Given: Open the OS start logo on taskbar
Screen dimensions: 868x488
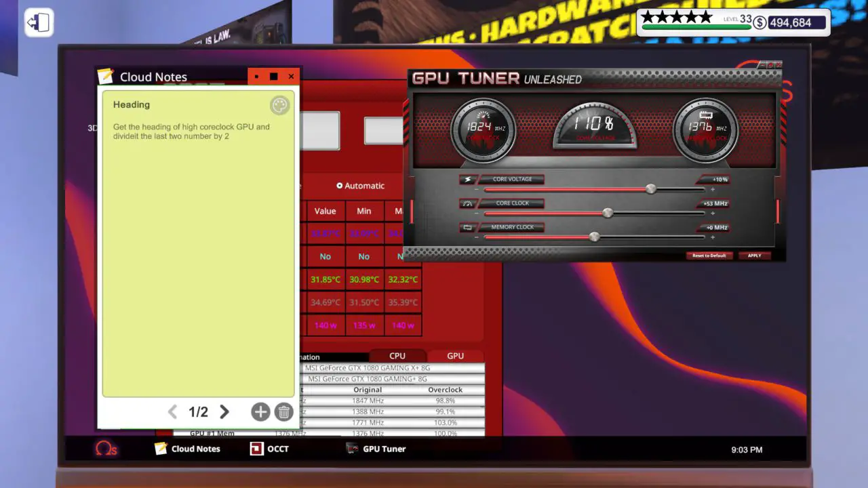Looking at the screenshot, I should point(106,449).
